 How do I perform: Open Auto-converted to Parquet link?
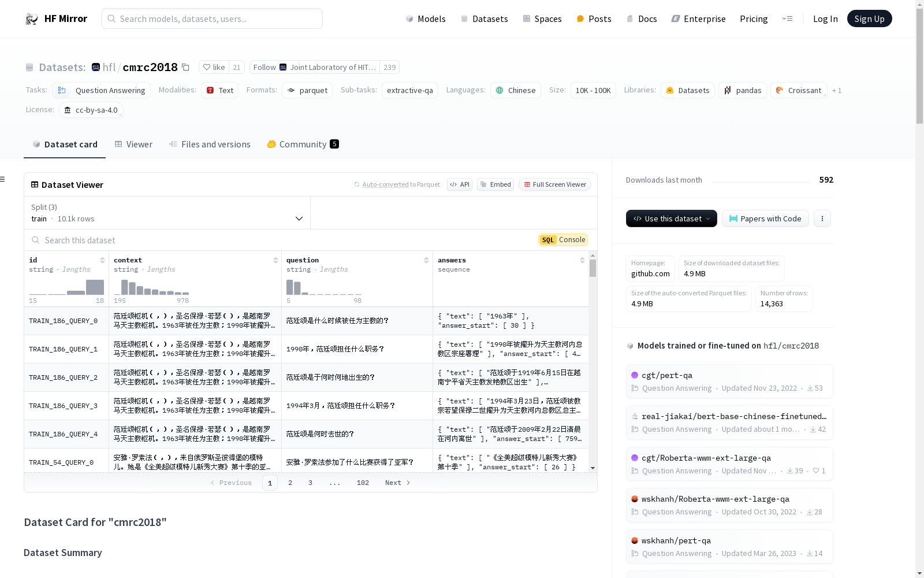(385, 184)
